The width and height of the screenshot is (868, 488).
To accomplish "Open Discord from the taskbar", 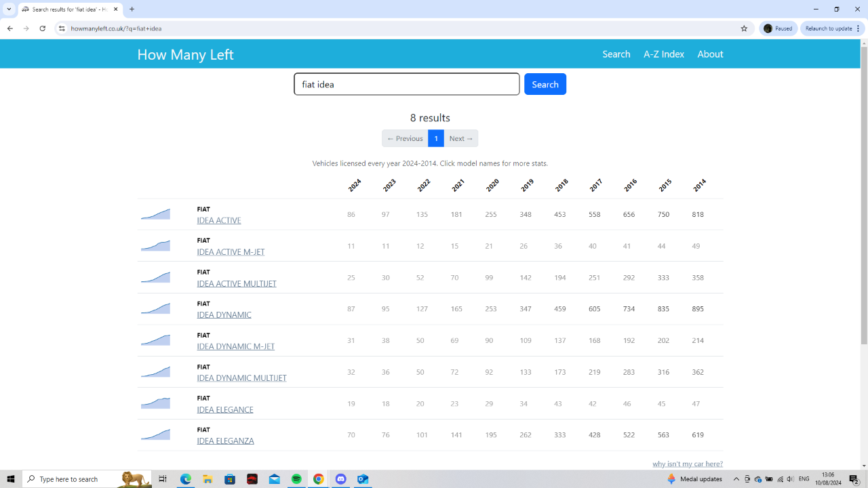I will point(340,479).
